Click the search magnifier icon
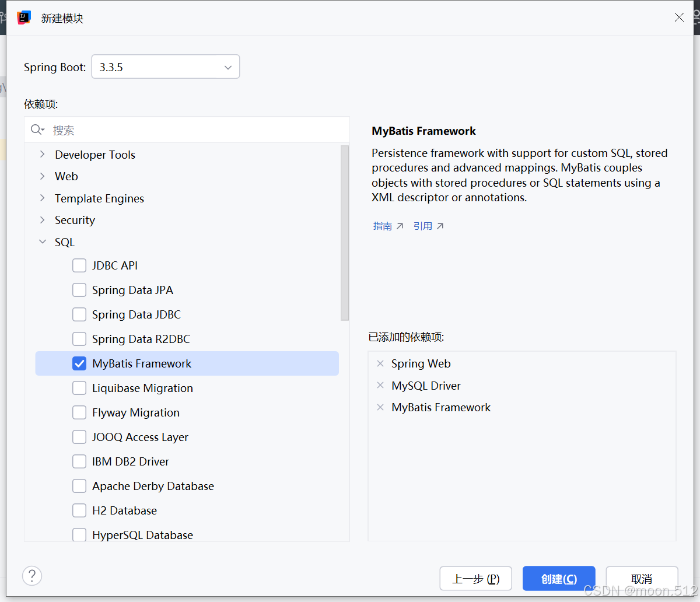The image size is (700, 602). click(37, 129)
